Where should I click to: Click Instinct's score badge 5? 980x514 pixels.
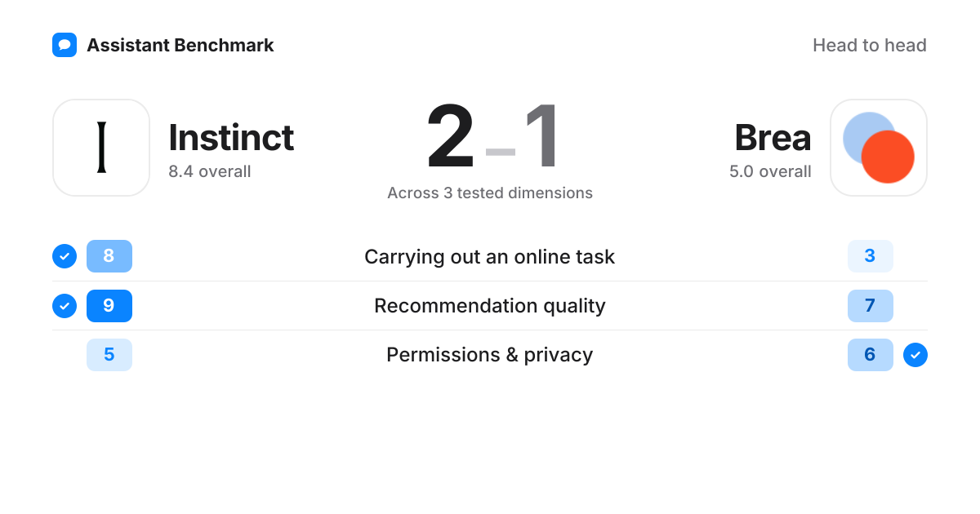[109, 355]
